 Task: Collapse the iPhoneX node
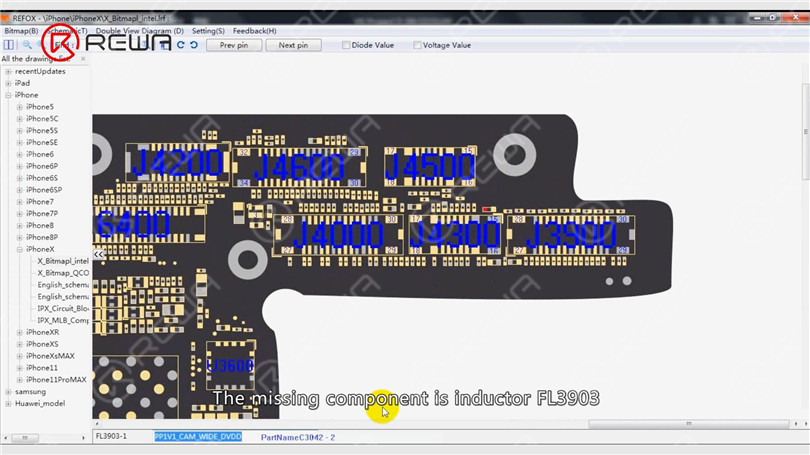coord(20,249)
